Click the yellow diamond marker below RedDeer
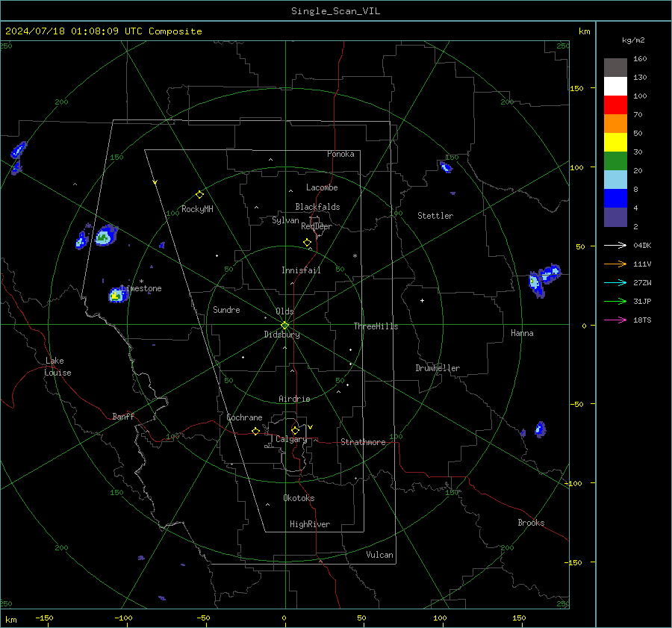 point(307,243)
